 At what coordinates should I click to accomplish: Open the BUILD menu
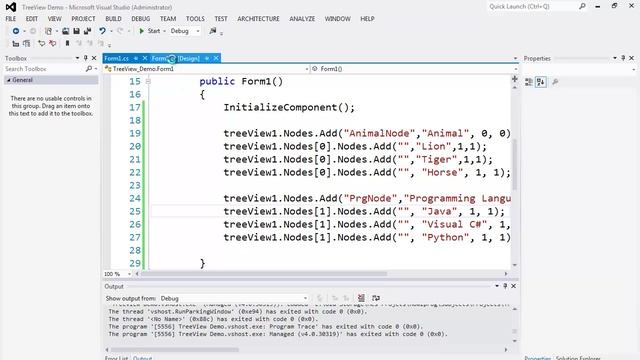(113, 19)
